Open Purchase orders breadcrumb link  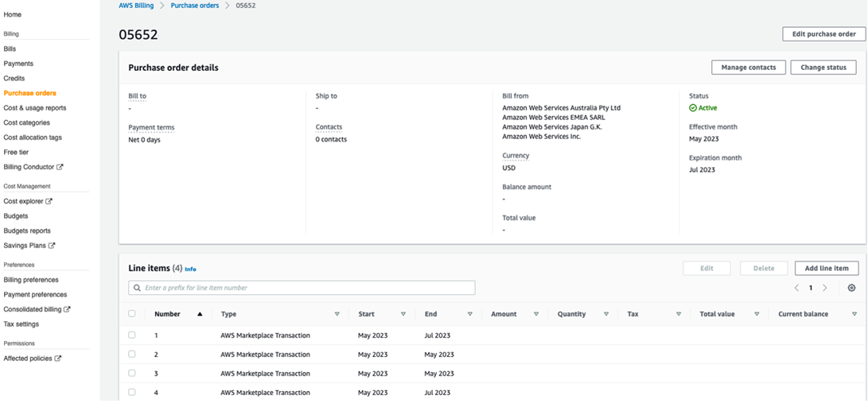195,6
